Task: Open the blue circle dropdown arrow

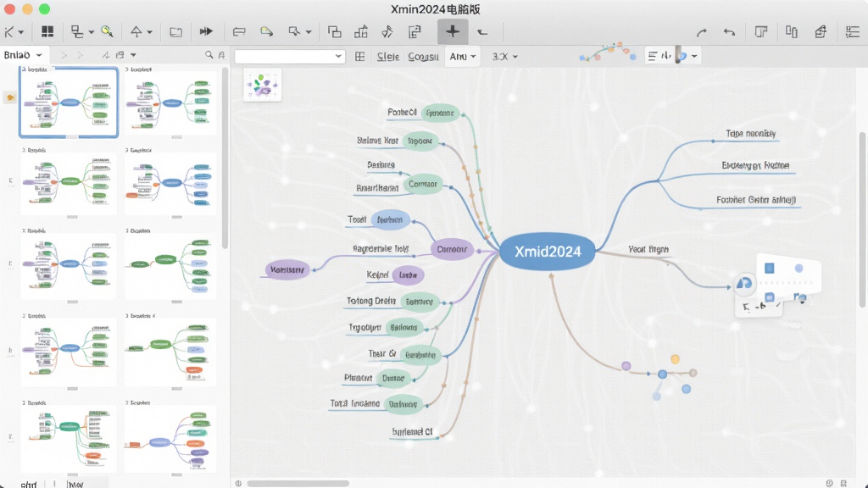Action: [694, 57]
